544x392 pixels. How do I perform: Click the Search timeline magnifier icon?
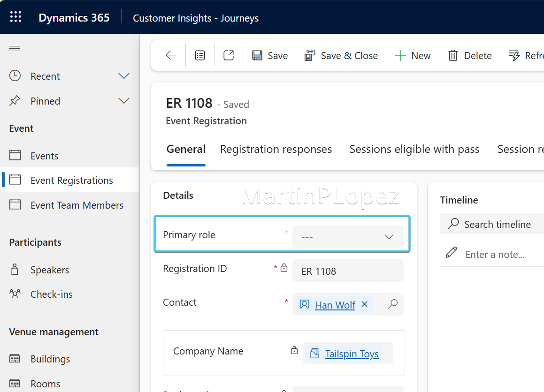453,224
